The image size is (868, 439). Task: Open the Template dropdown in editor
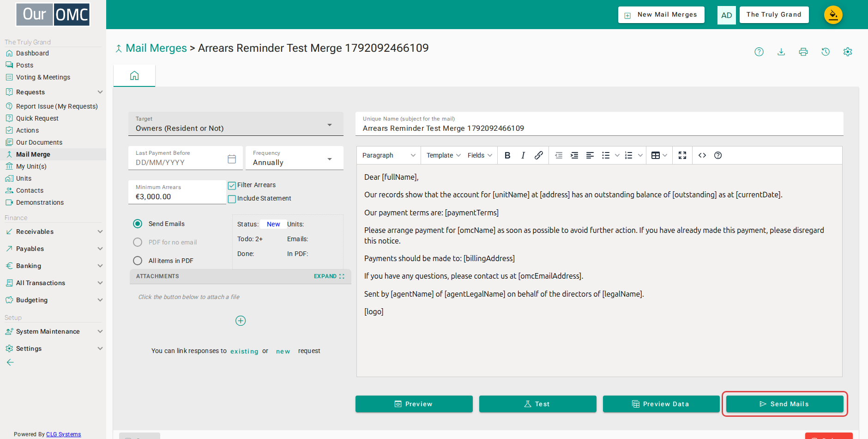point(444,155)
